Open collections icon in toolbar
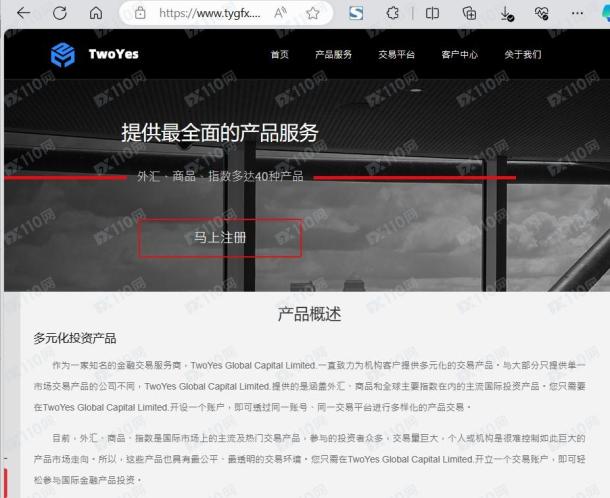 469,14
